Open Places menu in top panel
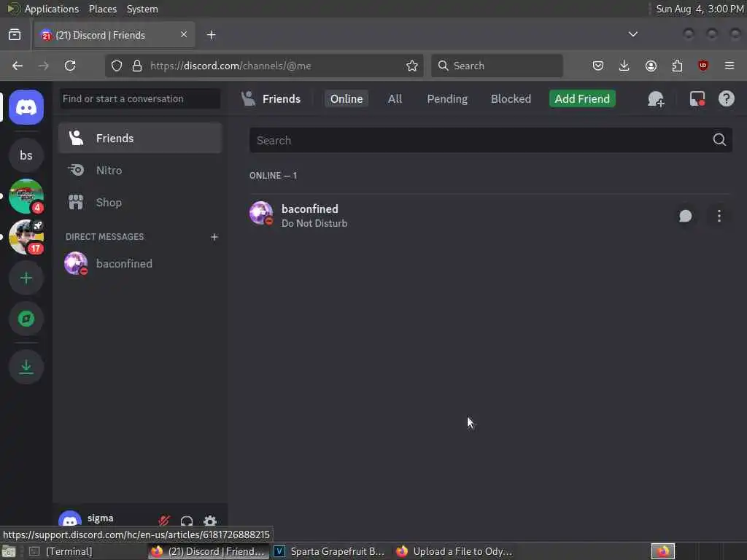 (x=102, y=9)
